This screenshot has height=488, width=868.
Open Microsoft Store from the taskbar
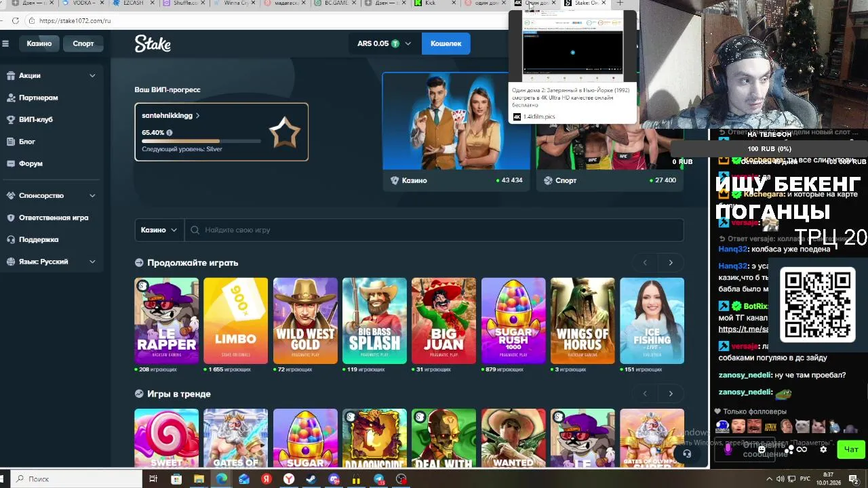(x=176, y=479)
